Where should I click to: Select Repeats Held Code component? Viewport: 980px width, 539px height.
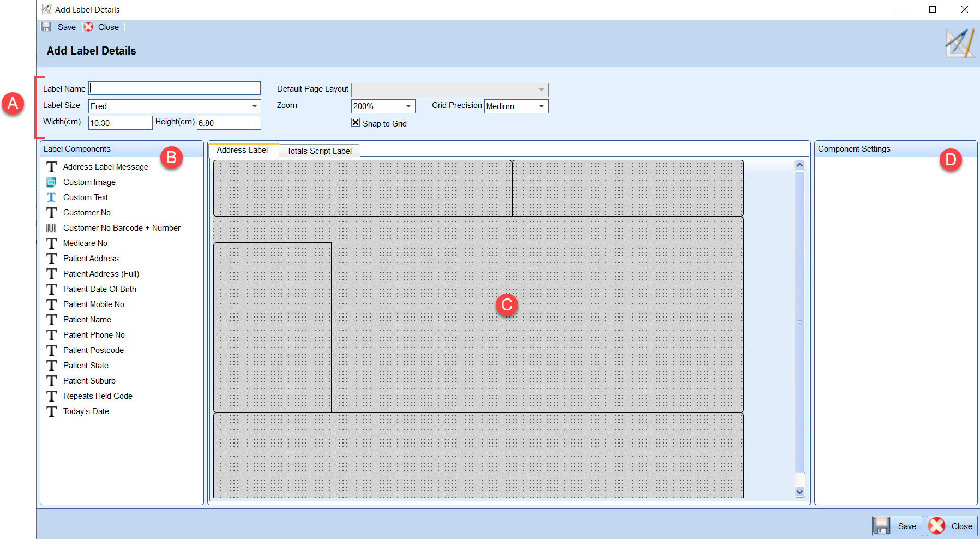[98, 396]
